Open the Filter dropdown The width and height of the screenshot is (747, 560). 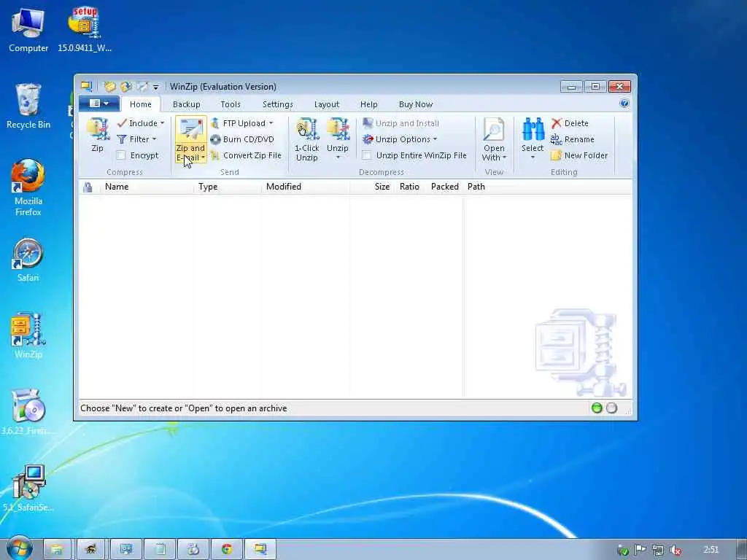coord(136,139)
